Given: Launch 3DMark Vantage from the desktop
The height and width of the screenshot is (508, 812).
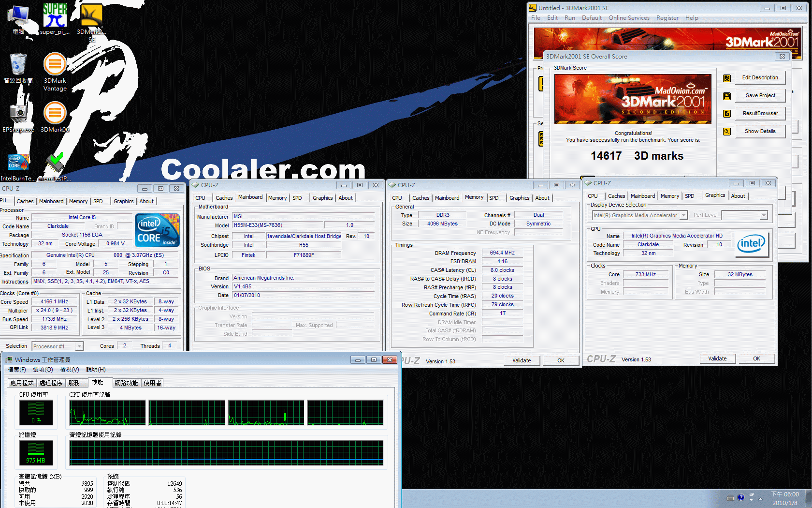Looking at the screenshot, I should (x=55, y=72).
